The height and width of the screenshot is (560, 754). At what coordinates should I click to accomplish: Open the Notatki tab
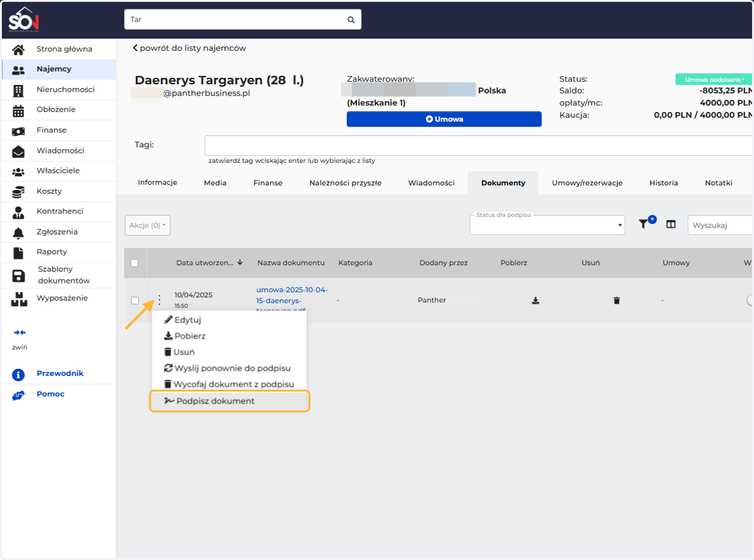point(719,183)
